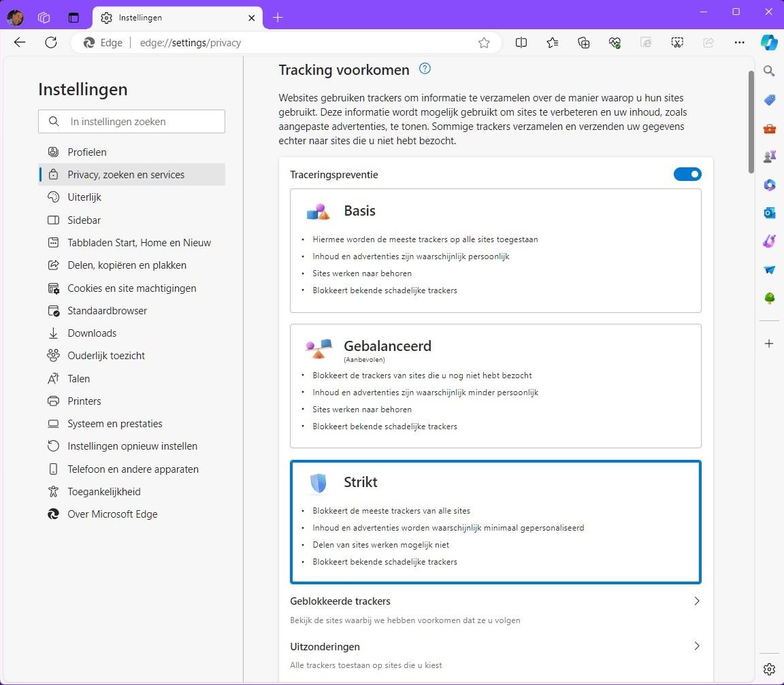Open the Outlook icon in sidebar

(x=770, y=214)
